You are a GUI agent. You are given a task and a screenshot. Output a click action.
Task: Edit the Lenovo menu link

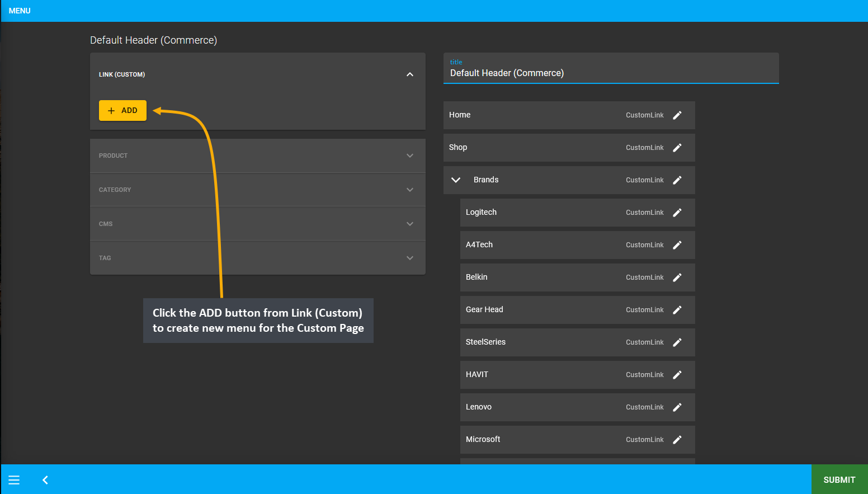pyautogui.click(x=677, y=407)
